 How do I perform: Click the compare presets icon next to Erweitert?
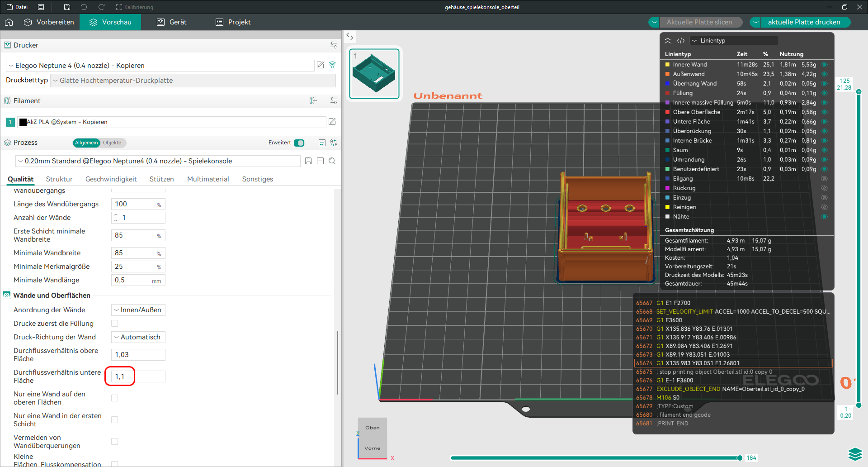coord(334,143)
